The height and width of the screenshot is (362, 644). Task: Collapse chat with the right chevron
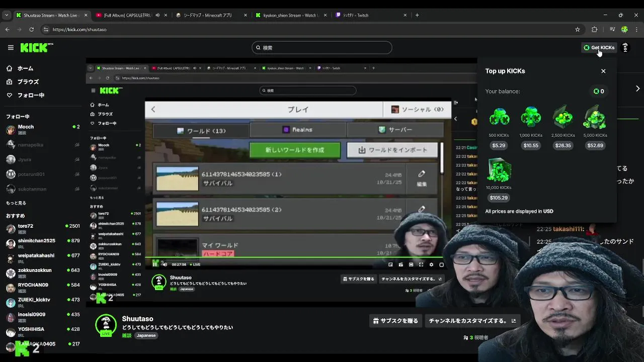click(637, 88)
